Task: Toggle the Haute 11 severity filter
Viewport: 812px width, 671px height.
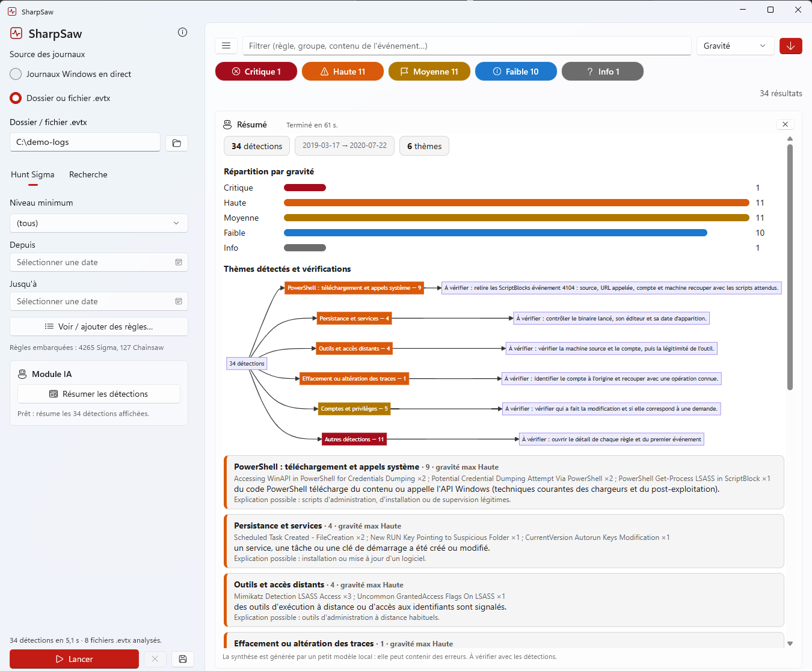Action: [x=343, y=72]
